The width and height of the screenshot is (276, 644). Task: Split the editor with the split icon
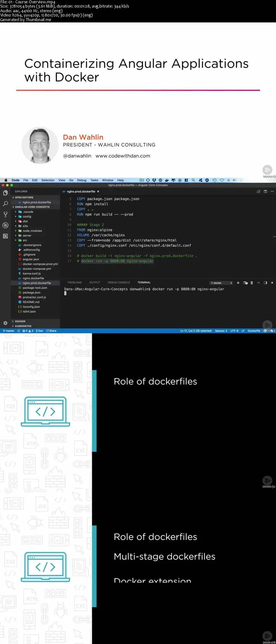click(265, 192)
